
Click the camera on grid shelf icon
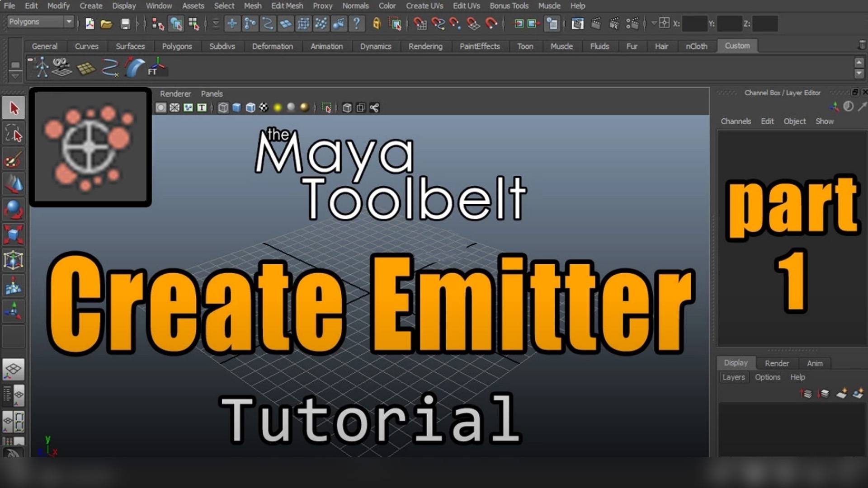(x=61, y=67)
